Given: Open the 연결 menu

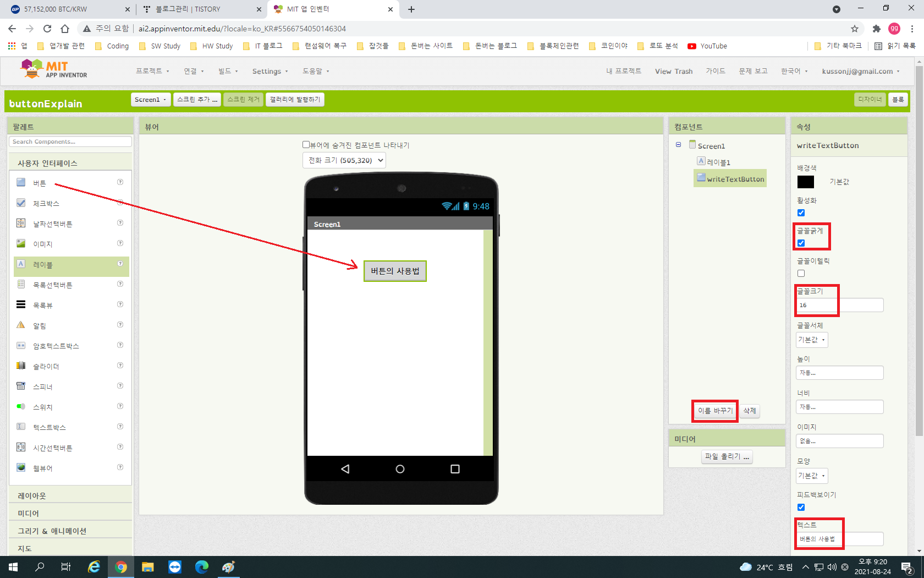Looking at the screenshot, I should click(x=194, y=71).
